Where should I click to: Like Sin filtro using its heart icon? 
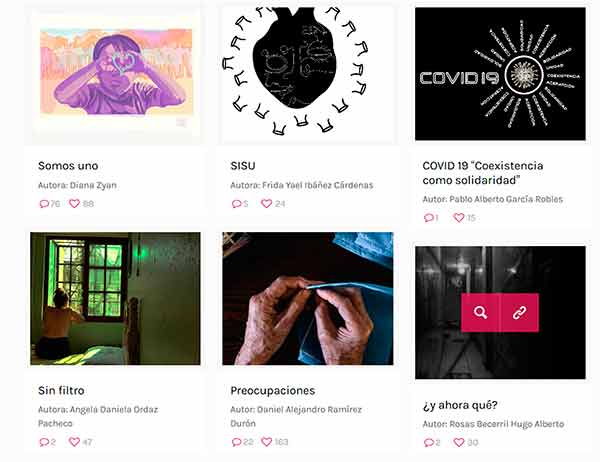point(74,442)
